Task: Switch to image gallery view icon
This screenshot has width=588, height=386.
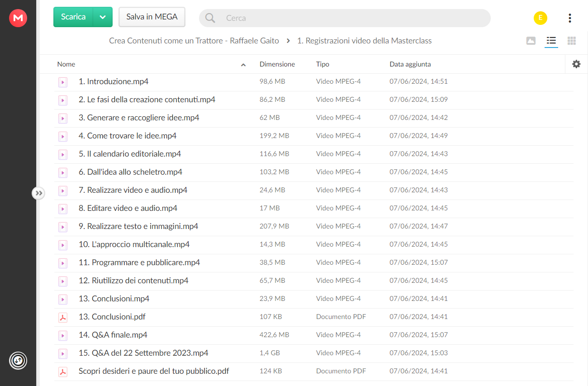Action: coord(531,41)
